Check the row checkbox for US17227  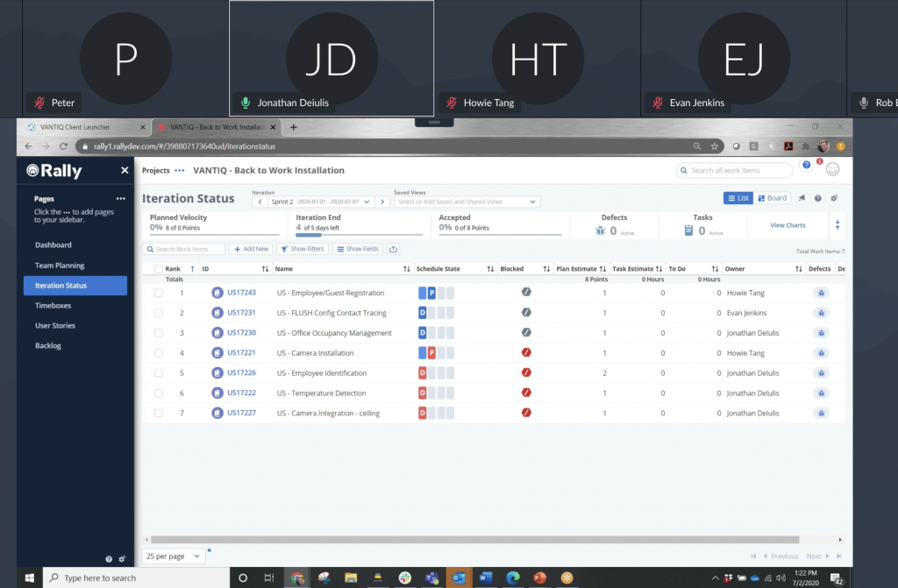click(158, 413)
